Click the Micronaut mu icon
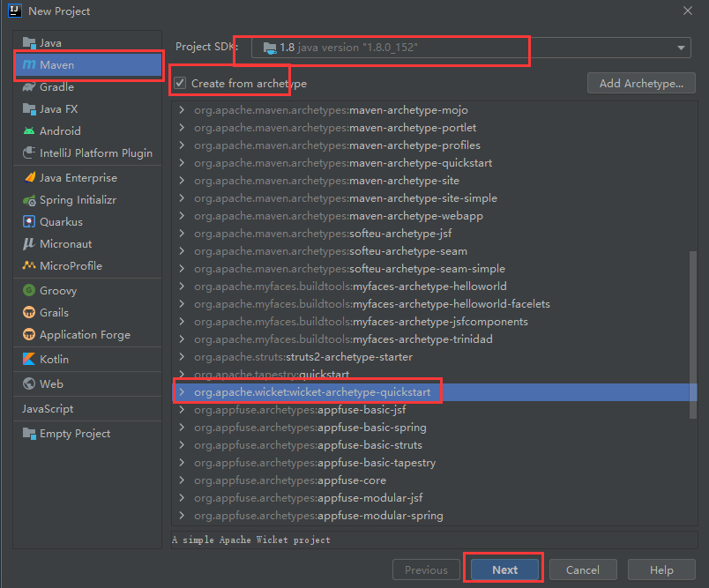The height and width of the screenshot is (588, 709). pos(29,243)
